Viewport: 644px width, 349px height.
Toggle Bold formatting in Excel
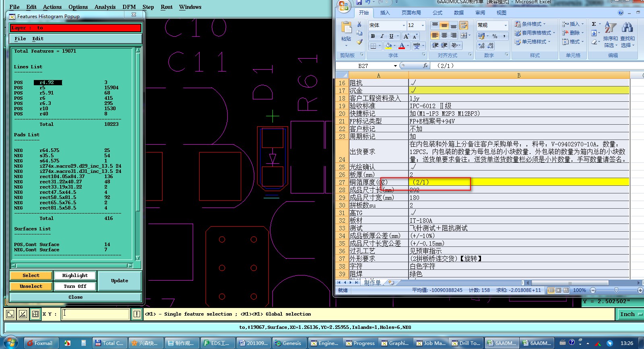tap(373, 36)
